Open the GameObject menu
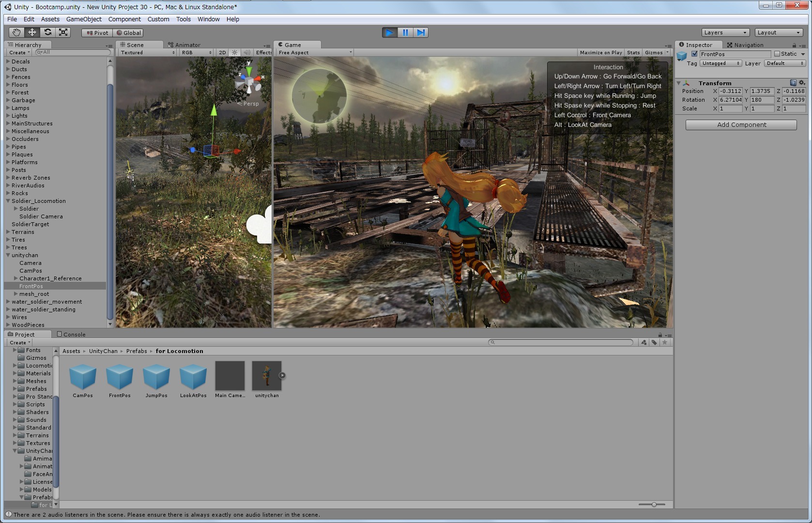The image size is (812, 523). point(84,19)
